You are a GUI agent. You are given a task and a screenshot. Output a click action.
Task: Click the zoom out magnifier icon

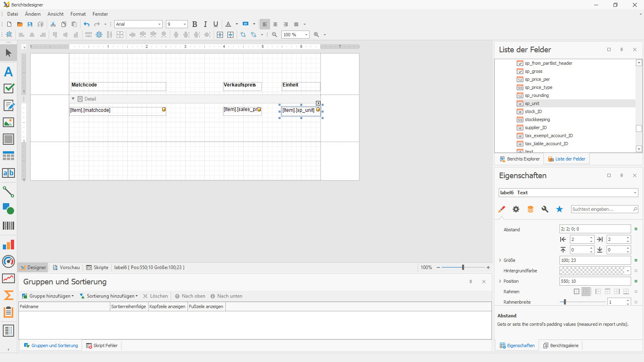[x=275, y=35]
